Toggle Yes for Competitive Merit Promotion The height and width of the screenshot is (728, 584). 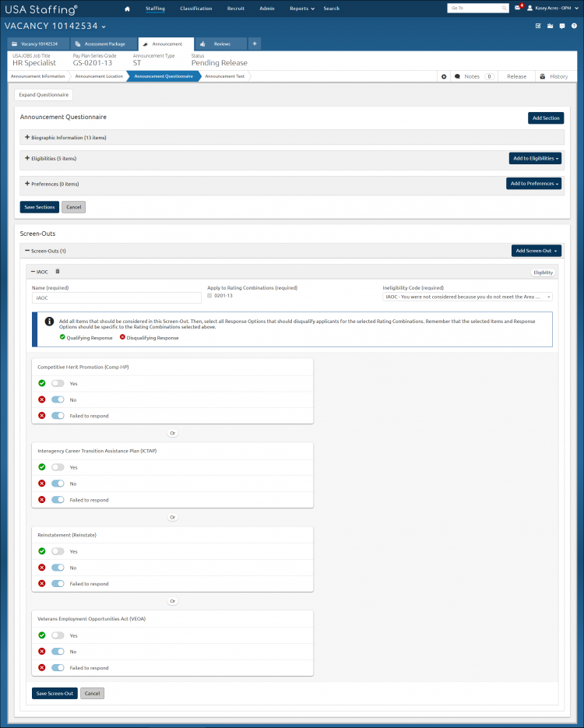[58, 383]
